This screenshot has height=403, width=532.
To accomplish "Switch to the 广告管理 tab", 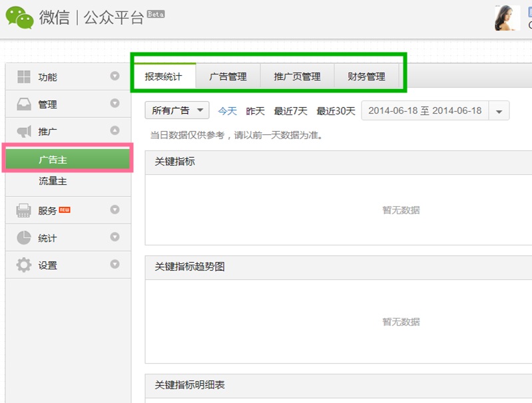I will pos(228,76).
